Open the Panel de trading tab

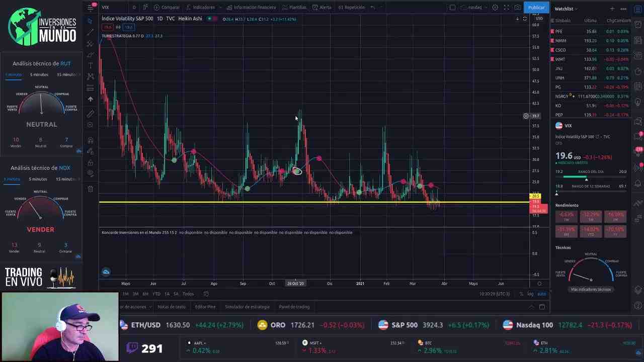coord(294,307)
